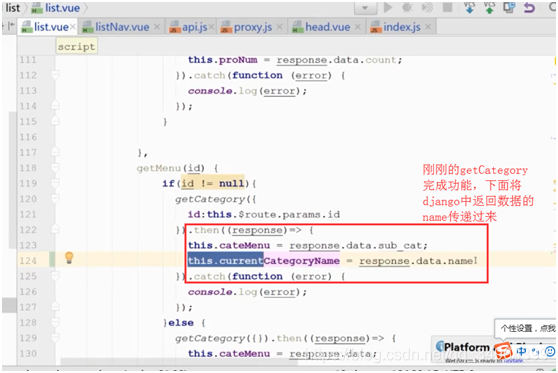This screenshot has height=373, width=558.
Task: Update project via blue VCS arrow icon
Action: pyautogui.click(x=469, y=7)
